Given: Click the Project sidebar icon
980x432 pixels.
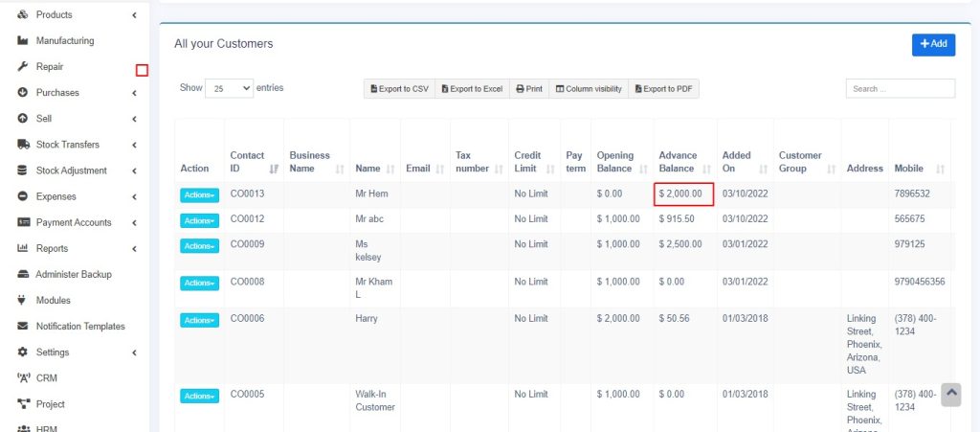Looking at the screenshot, I should tap(23, 404).
